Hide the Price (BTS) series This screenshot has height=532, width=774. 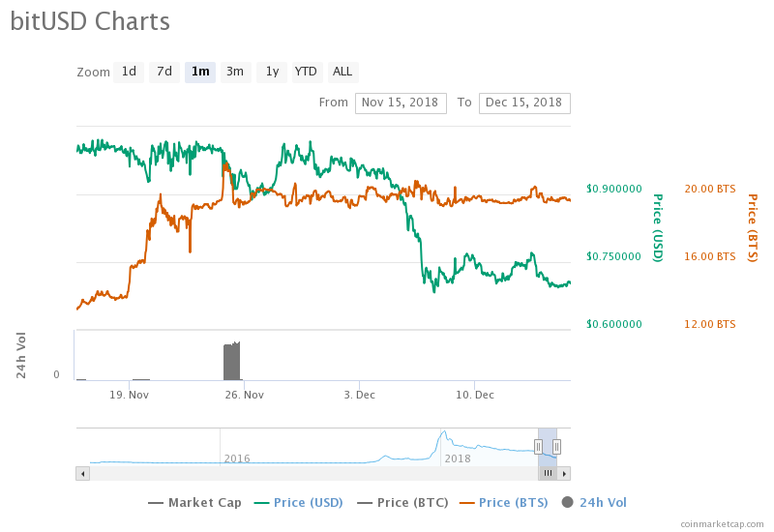pyautogui.click(x=503, y=503)
